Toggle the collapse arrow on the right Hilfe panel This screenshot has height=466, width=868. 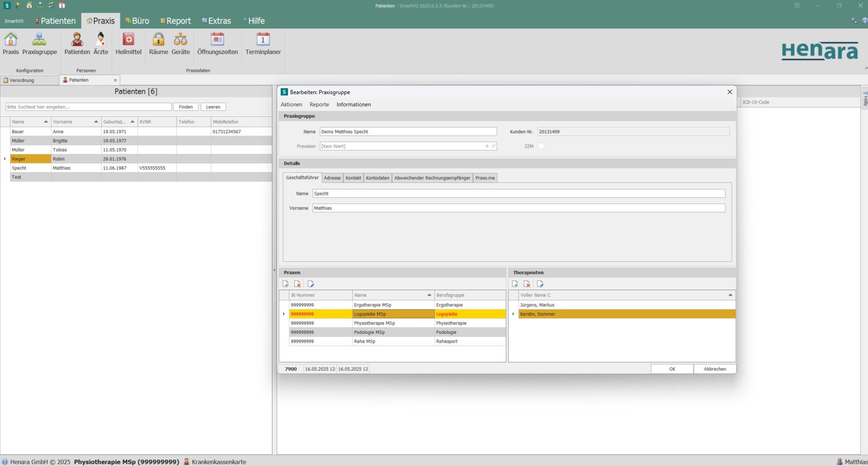click(865, 68)
